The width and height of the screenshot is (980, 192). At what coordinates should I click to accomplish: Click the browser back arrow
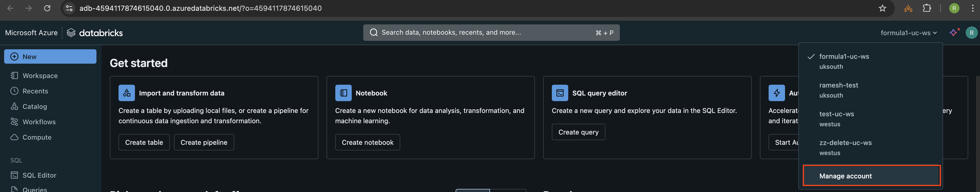click(10, 8)
